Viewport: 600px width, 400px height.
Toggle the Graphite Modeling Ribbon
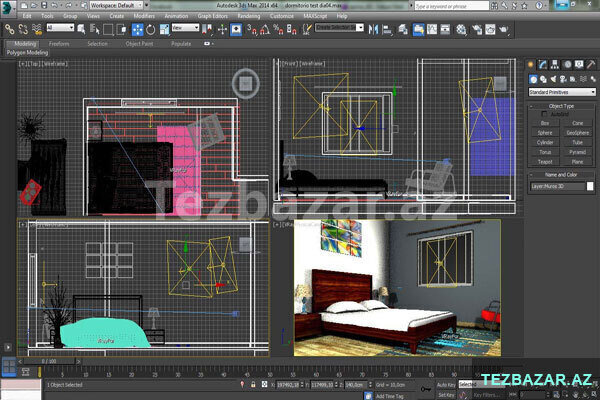(x=418, y=29)
